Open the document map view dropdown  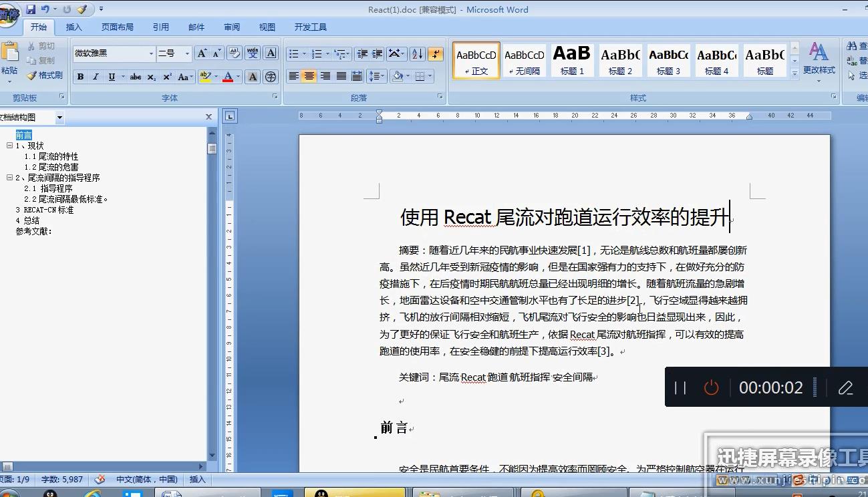[59, 118]
